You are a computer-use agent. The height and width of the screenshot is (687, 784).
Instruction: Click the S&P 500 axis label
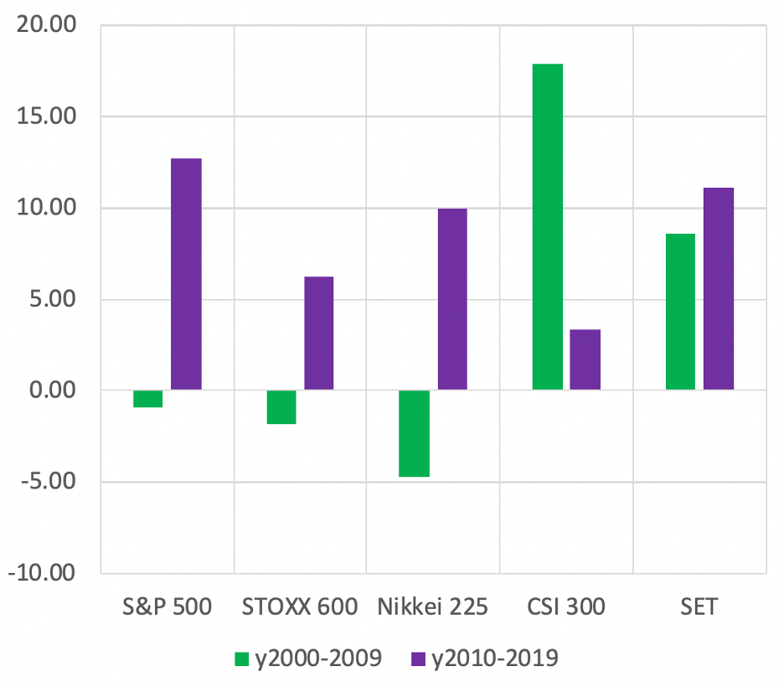tap(166, 607)
